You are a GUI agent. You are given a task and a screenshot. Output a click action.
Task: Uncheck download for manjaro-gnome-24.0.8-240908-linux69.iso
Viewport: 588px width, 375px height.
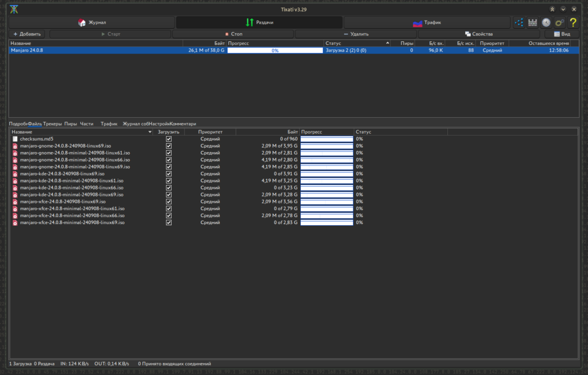(169, 146)
